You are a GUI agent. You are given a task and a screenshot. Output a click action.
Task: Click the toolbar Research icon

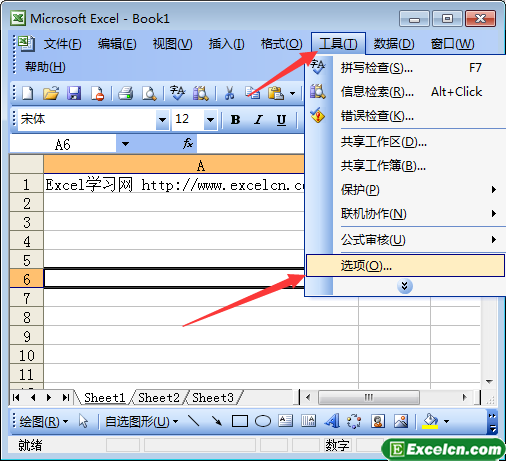[x=201, y=93]
